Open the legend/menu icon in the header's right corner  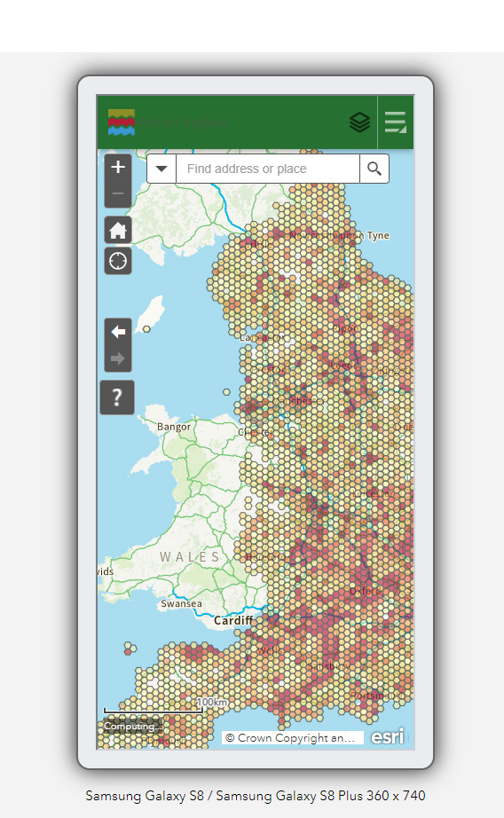click(x=396, y=122)
